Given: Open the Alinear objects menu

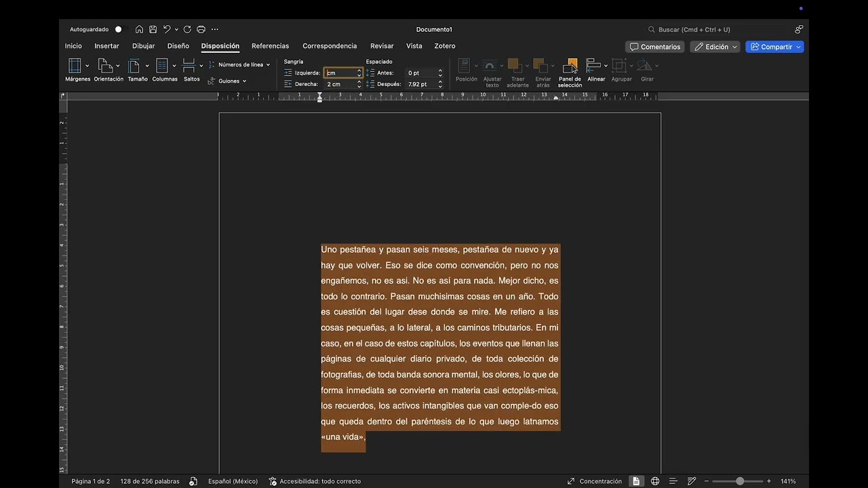Looking at the screenshot, I should pos(596,70).
